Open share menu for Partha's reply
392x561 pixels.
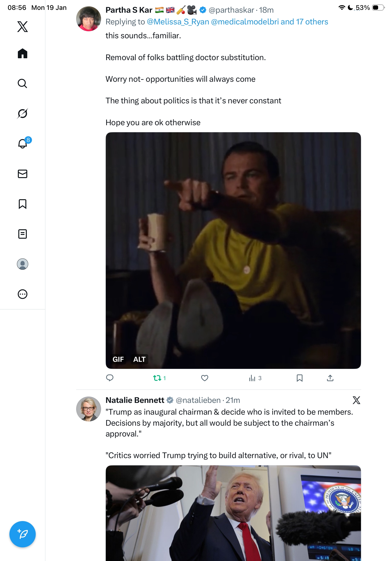pos(330,378)
